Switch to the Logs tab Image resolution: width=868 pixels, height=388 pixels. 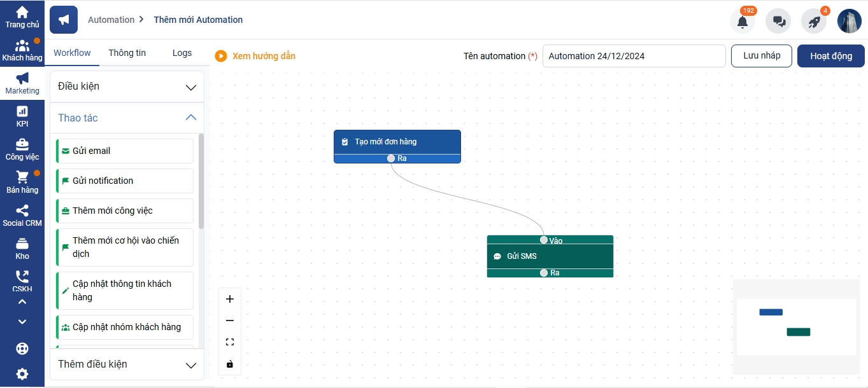[x=182, y=53]
